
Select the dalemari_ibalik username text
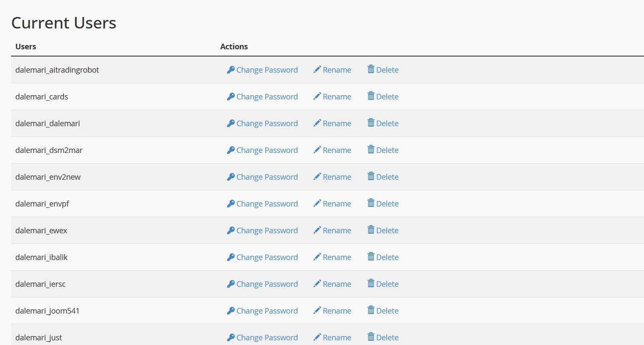click(42, 257)
